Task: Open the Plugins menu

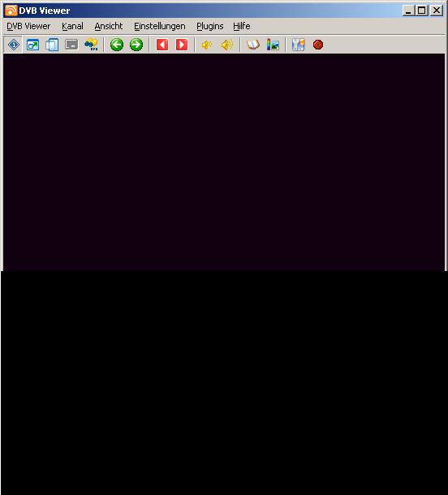Action: coord(210,26)
